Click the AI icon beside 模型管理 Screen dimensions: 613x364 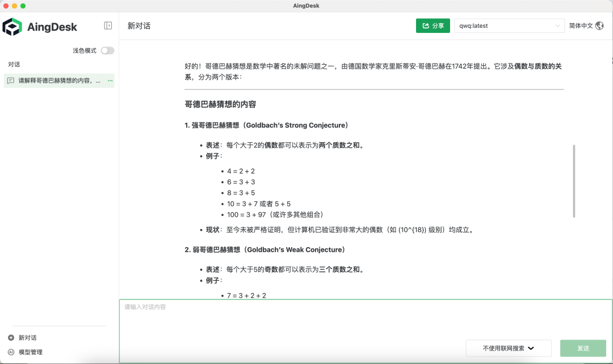pyautogui.click(x=11, y=352)
